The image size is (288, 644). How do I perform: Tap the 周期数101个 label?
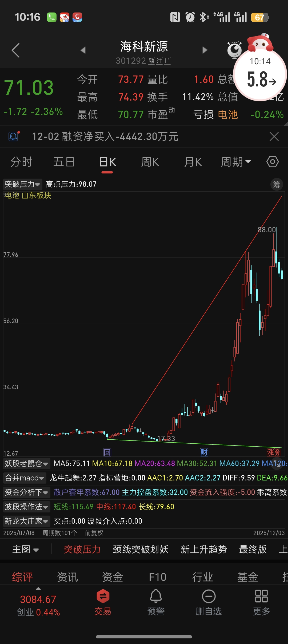(60, 533)
